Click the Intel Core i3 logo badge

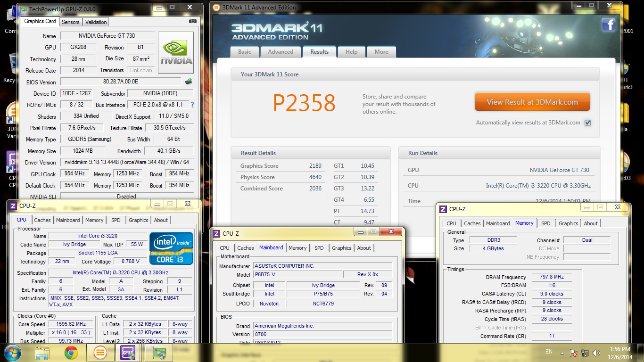172,248
